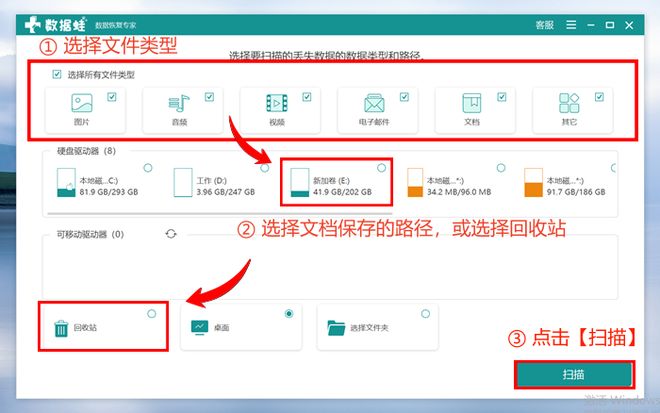Click the 硬盘驱动器 (8) heading
The image size is (660, 413).
click(86, 151)
